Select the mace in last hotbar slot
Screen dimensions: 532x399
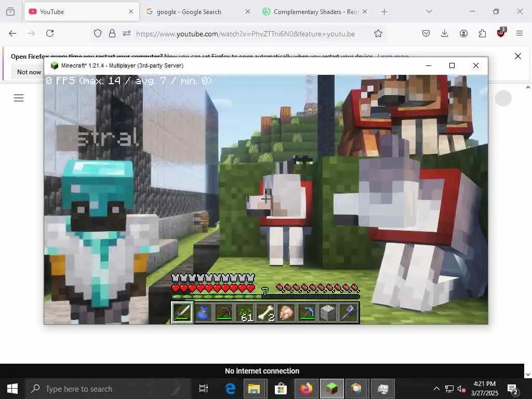point(349,312)
